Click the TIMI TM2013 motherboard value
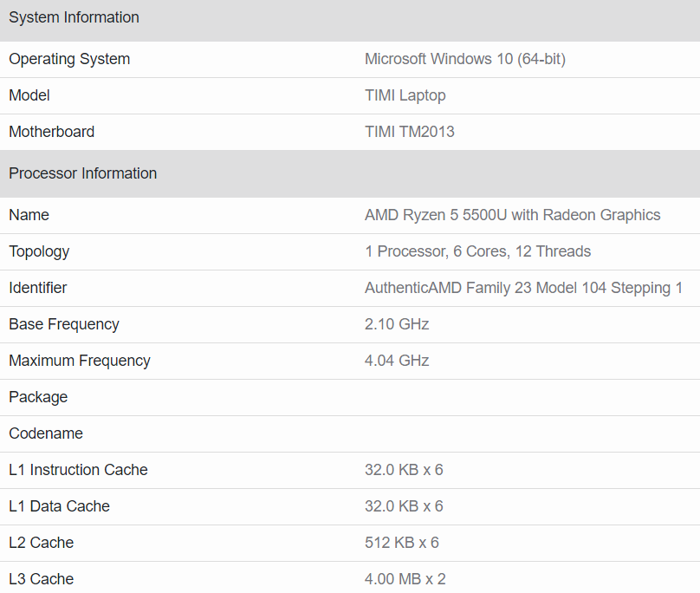Screen dimensions: 700x593 pyautogui.click(x=409, y=132)
